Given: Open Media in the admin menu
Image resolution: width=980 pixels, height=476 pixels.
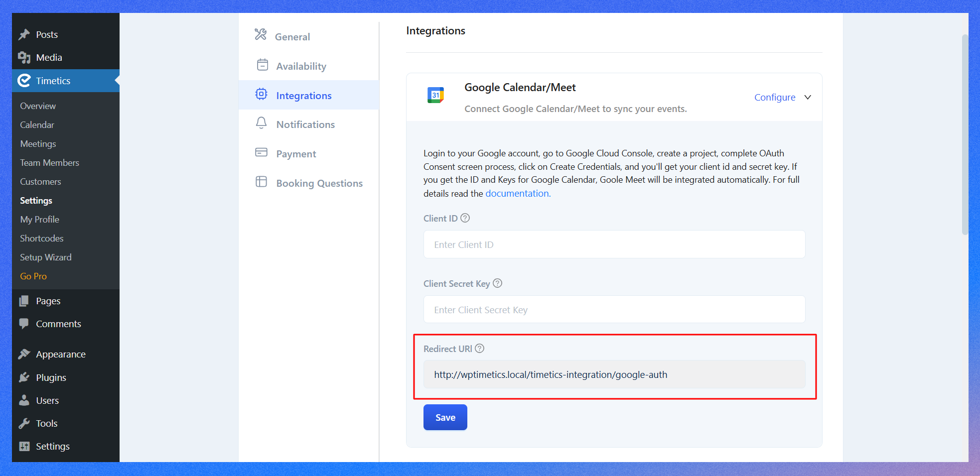Looking at the screenshot, I should [66, 57].
